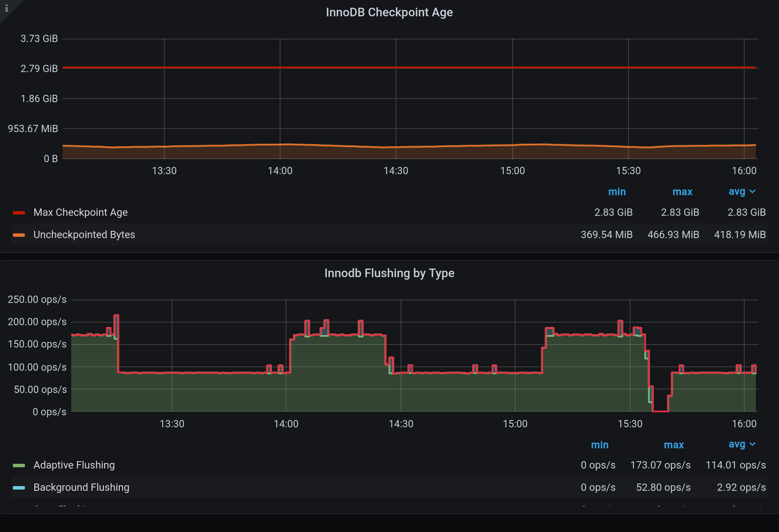Sort Flushing legend by min column
Viewport: 779px width, 532px height.
[x=599, y=445]
